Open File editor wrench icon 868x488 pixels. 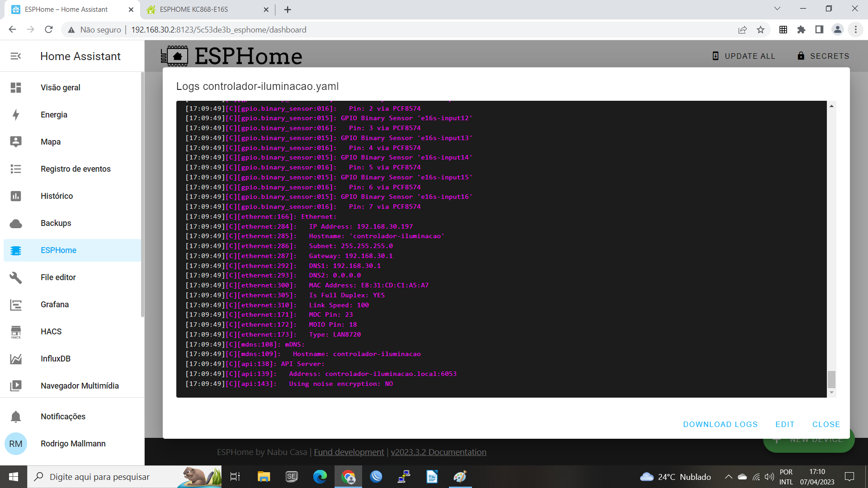click(16, 277)
